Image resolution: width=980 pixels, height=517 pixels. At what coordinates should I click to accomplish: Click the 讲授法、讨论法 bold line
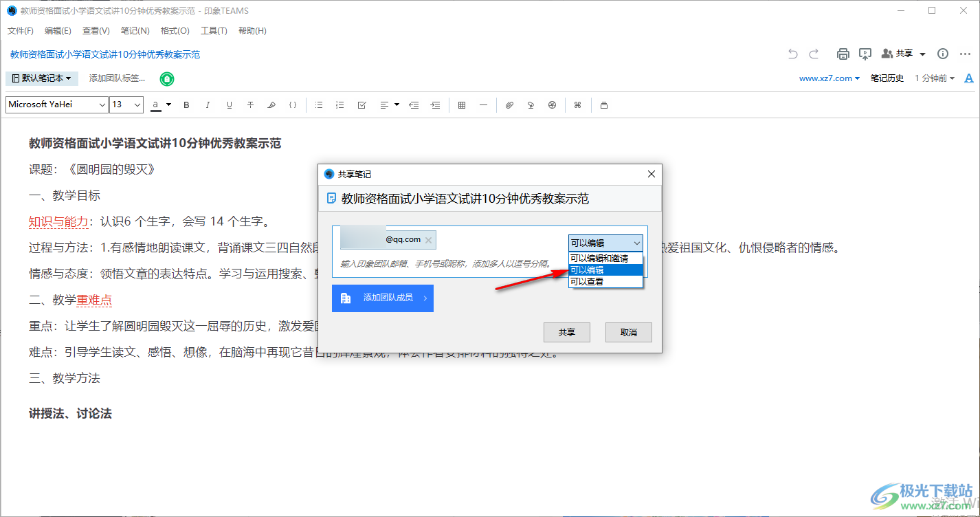tap(70, 413)
